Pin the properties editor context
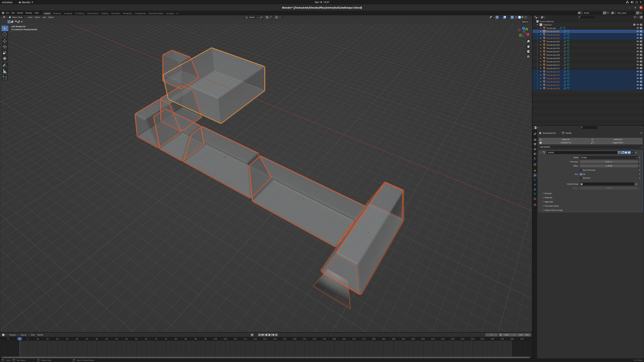Viewport: 644px width, 362px height. click(641, 133)
